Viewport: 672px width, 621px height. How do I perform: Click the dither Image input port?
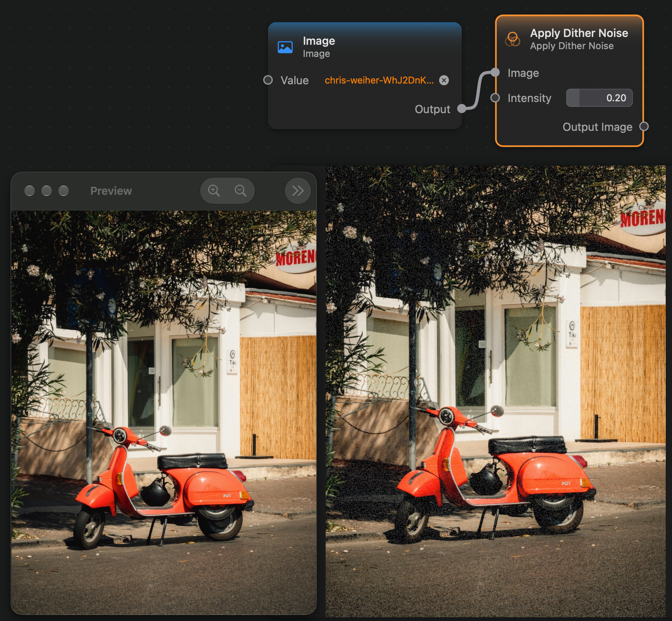[495, 72]
